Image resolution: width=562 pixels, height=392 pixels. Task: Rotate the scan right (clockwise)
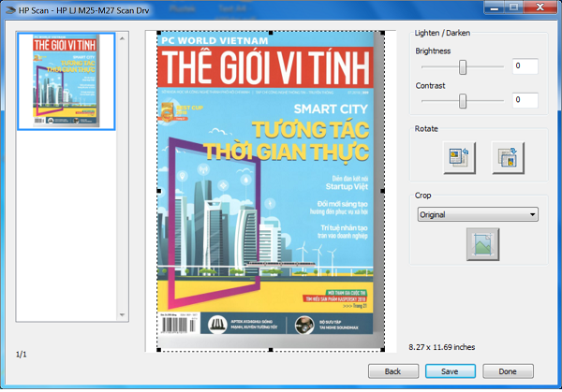pos(508,158)
